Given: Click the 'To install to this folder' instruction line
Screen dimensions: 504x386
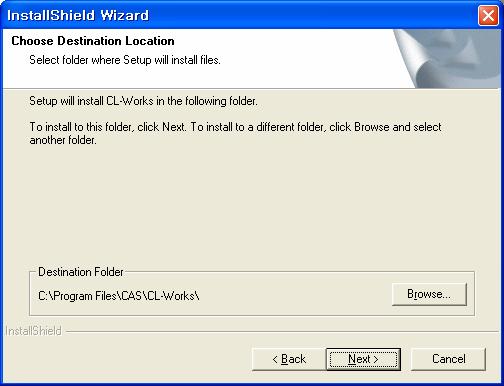Looking at the screenshot, I should tap(235, 127).
